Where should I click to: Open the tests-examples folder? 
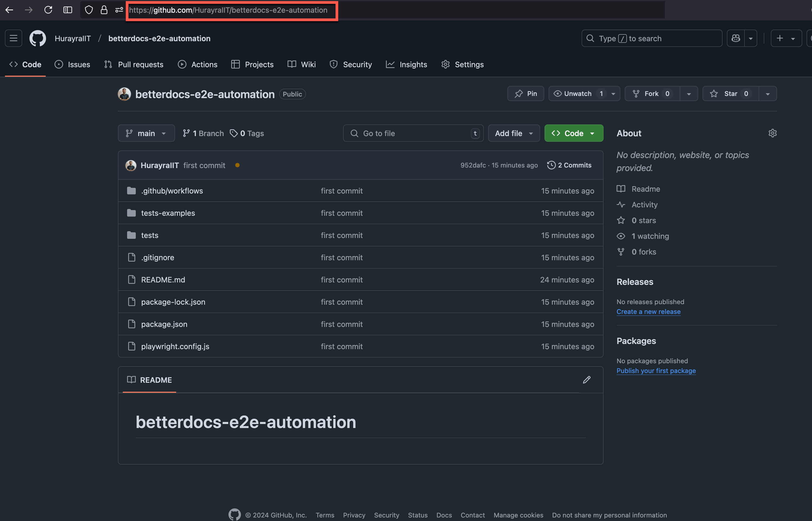(168, 213)
